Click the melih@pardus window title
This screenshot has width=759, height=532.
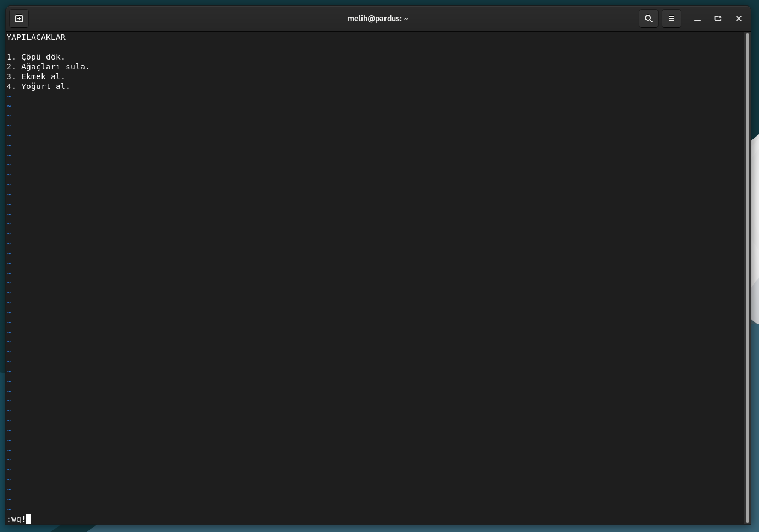(x=377, y=19)
